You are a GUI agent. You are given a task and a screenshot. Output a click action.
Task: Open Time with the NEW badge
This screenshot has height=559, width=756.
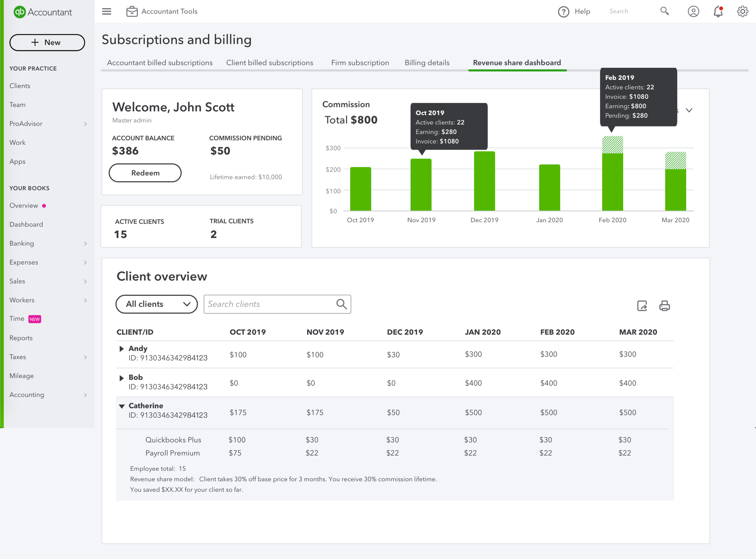point(25,319)
